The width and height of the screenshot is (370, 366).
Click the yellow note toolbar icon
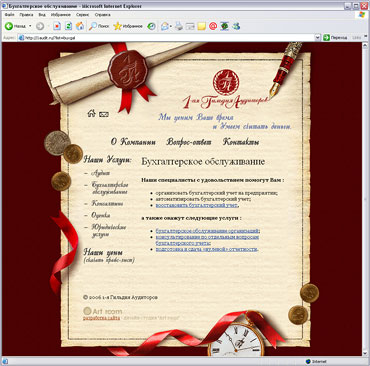pyautogui.click(x=201, y=26)
